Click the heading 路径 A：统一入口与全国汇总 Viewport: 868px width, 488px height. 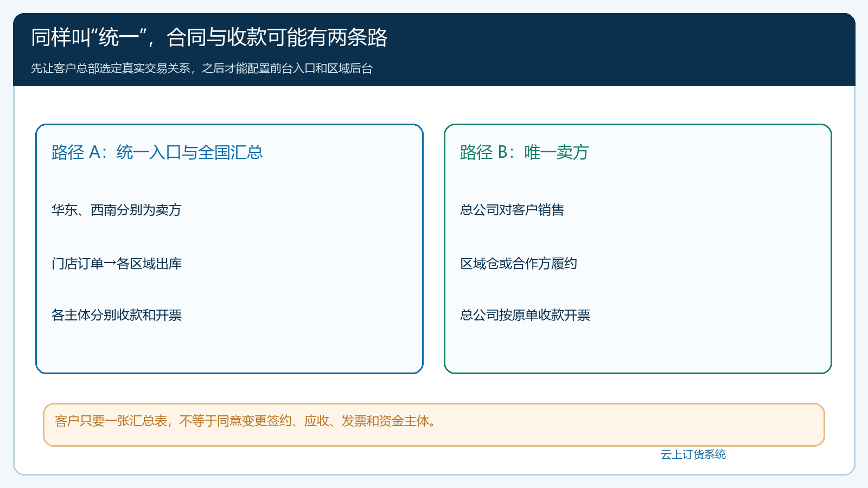tap(157, 152)
